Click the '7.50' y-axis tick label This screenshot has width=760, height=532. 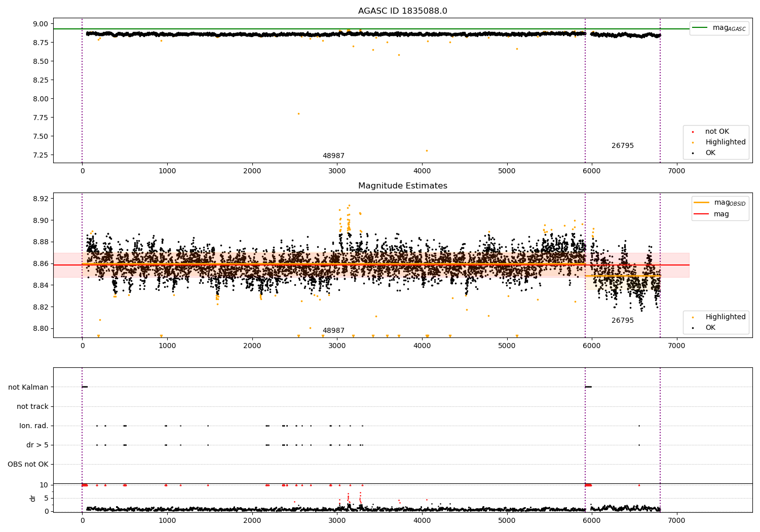[41, 136]
